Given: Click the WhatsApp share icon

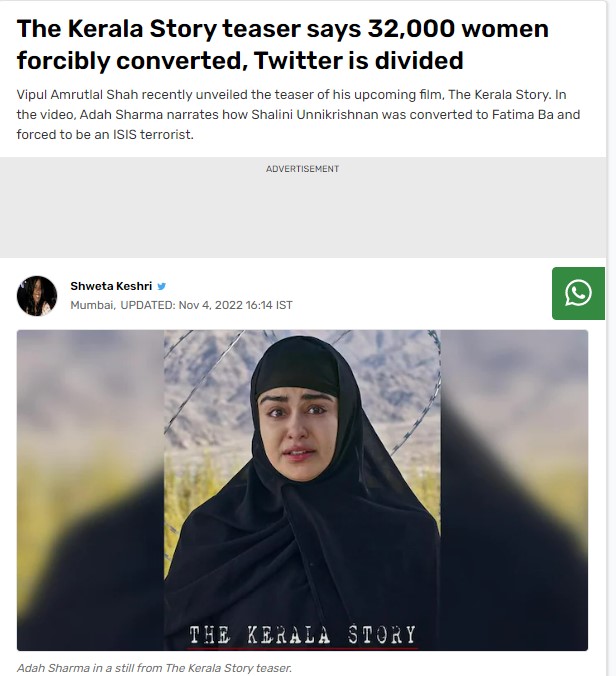Looking at the screenshot, I should pyautogui.click(x=578, y=293).
